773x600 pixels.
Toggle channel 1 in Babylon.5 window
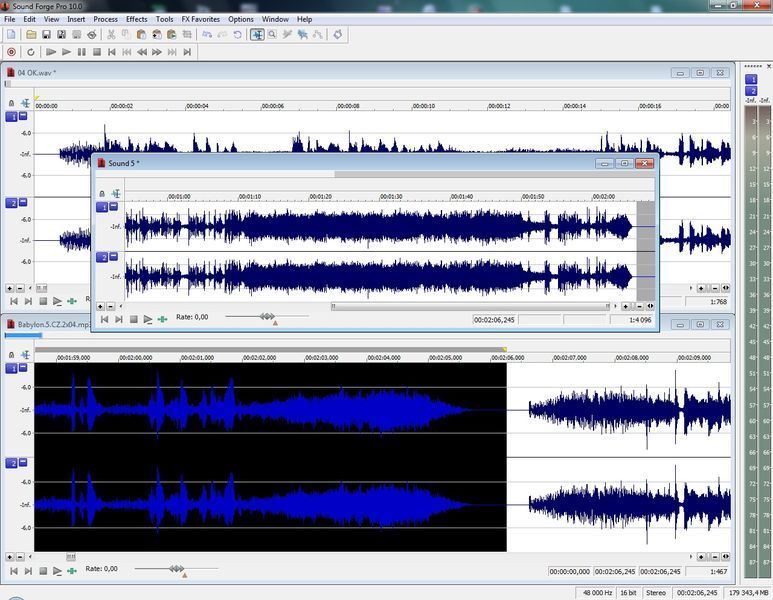tap(11, 368)
